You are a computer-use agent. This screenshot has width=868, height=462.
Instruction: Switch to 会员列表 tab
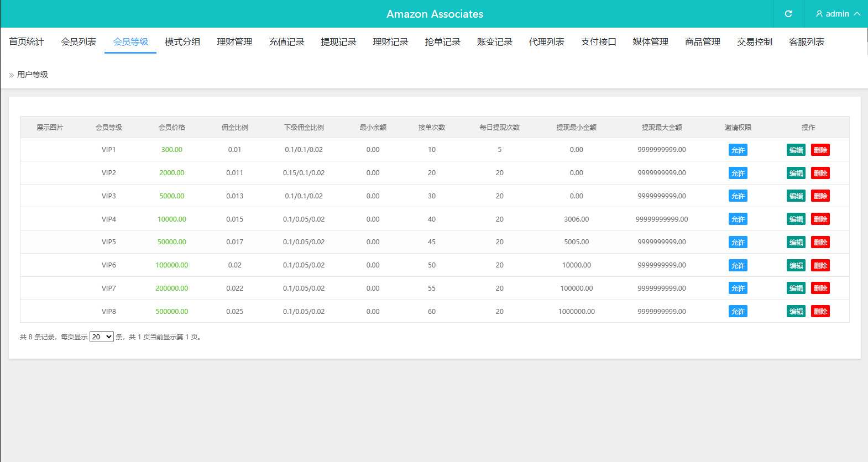79,42
